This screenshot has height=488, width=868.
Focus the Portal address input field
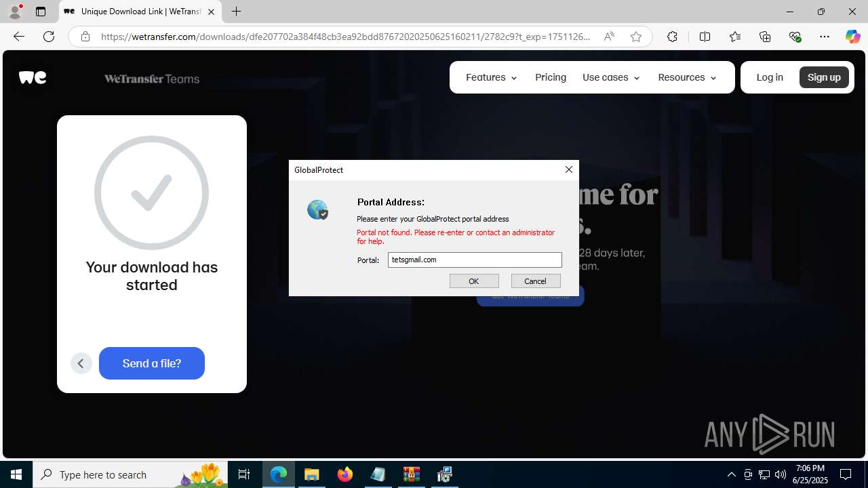(x=475, y=260)
